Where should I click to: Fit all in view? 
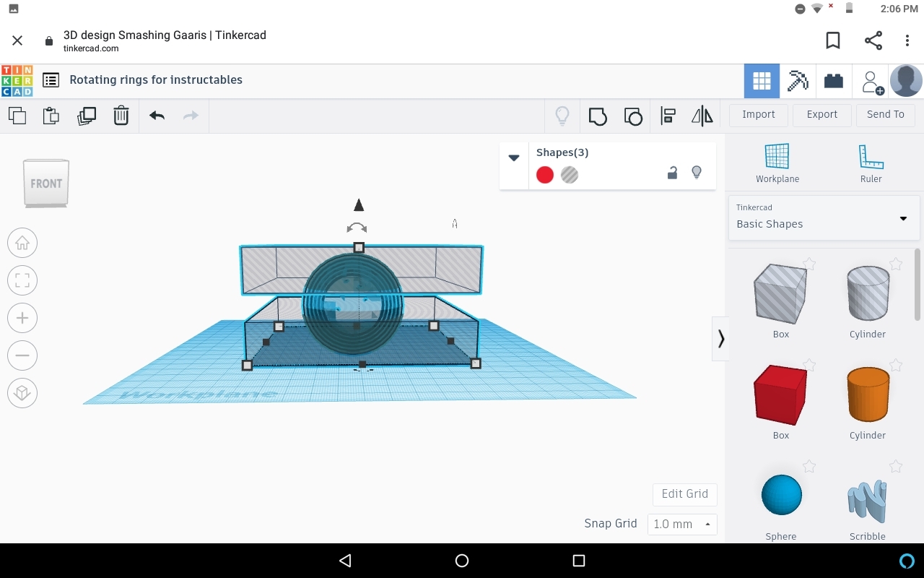[22, 280]
